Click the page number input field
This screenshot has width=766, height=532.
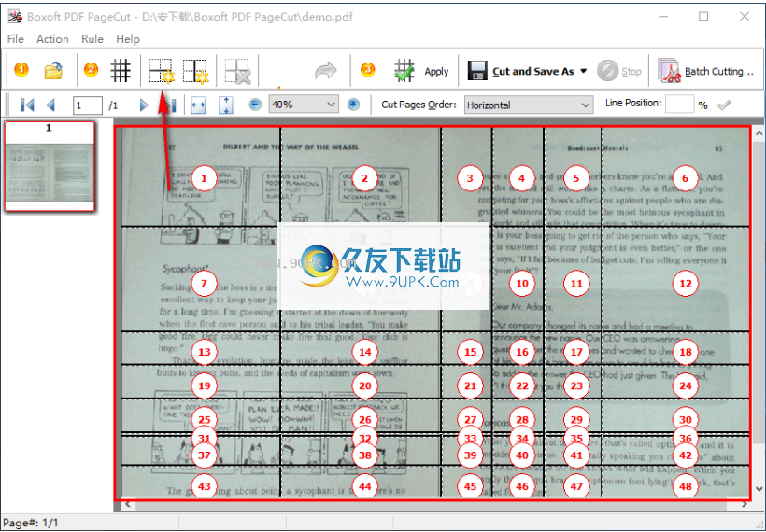tap(88, 105)
